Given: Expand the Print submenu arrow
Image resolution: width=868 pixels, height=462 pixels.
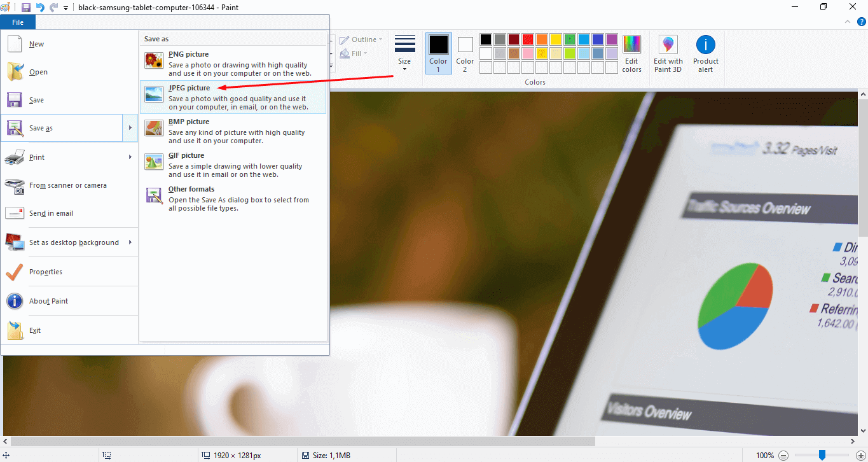Looking at the screenshot, I should click(130, 157).
